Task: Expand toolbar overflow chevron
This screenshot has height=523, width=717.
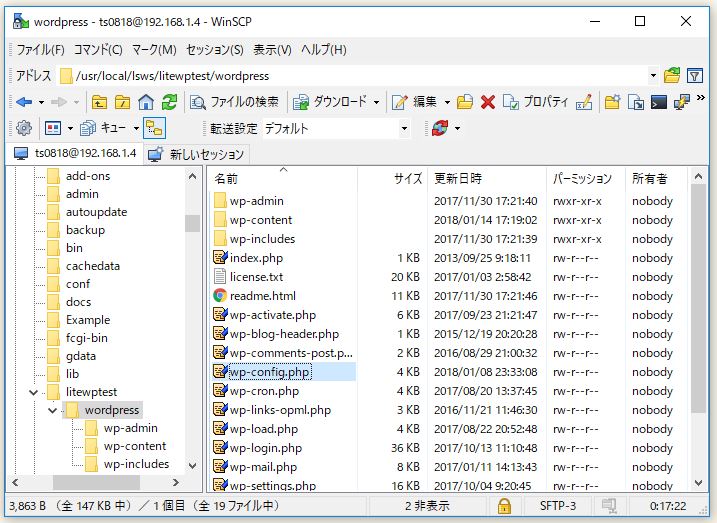Action: 701,98
